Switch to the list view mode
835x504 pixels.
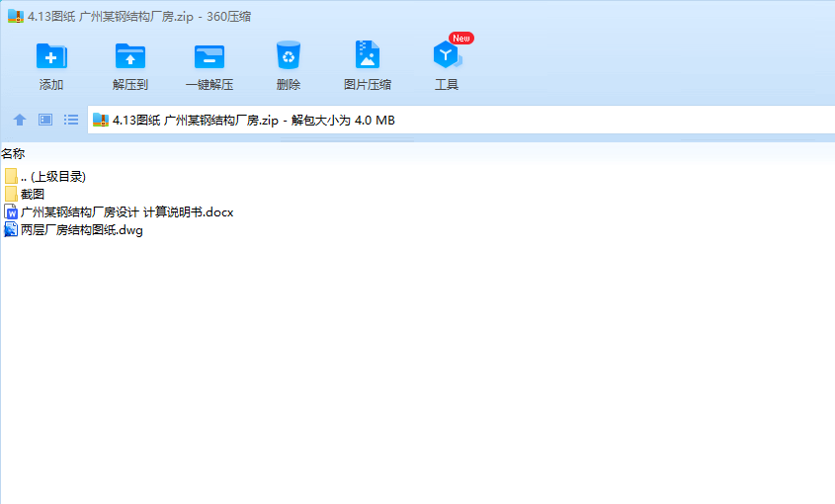click(71, 120)
